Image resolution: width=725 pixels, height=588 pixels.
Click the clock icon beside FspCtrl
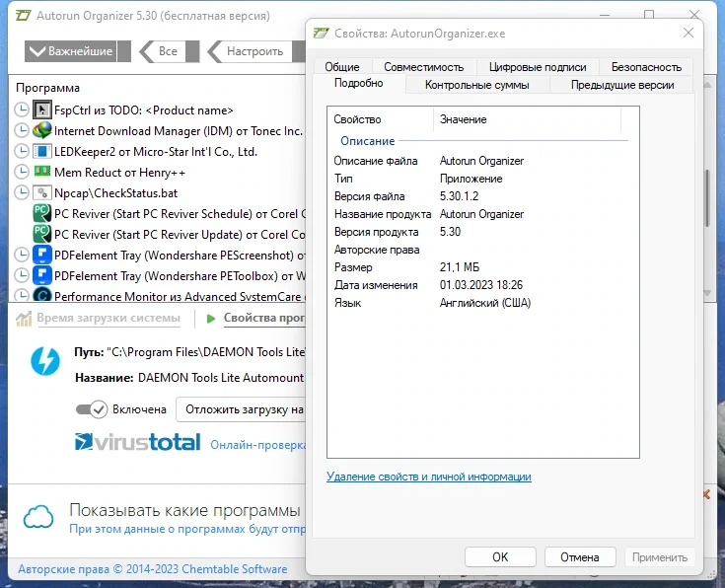[22, 110]
